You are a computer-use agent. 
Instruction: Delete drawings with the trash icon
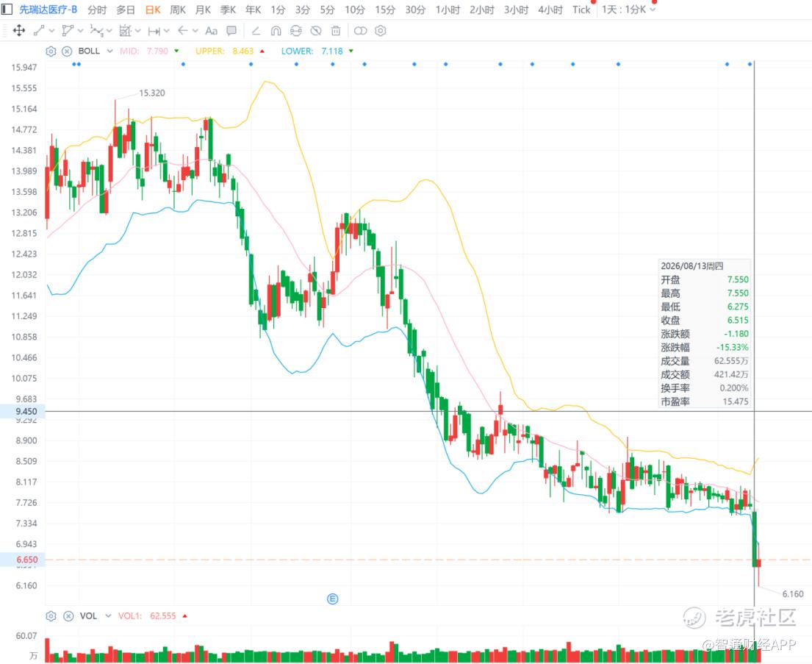(336, 31)
